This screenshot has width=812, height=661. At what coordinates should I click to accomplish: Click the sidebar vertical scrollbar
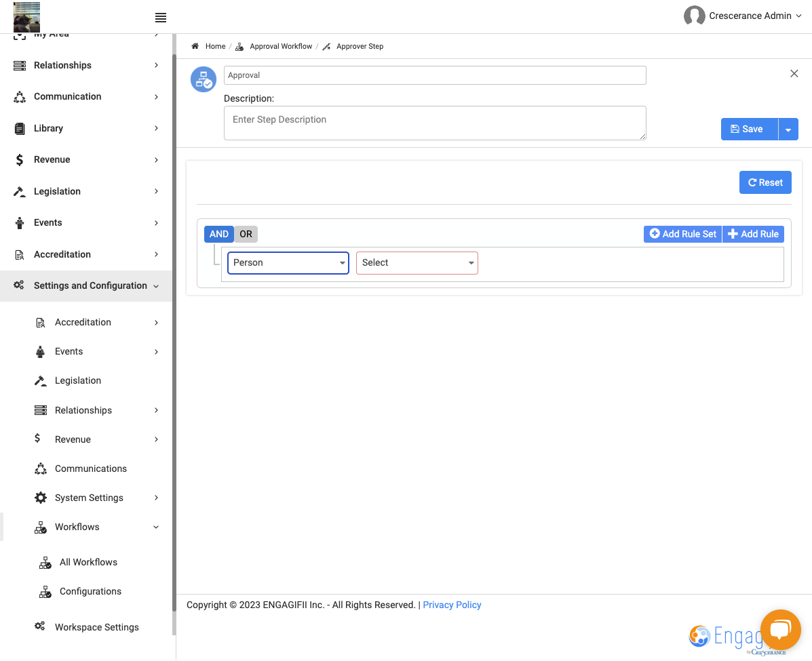174,332
